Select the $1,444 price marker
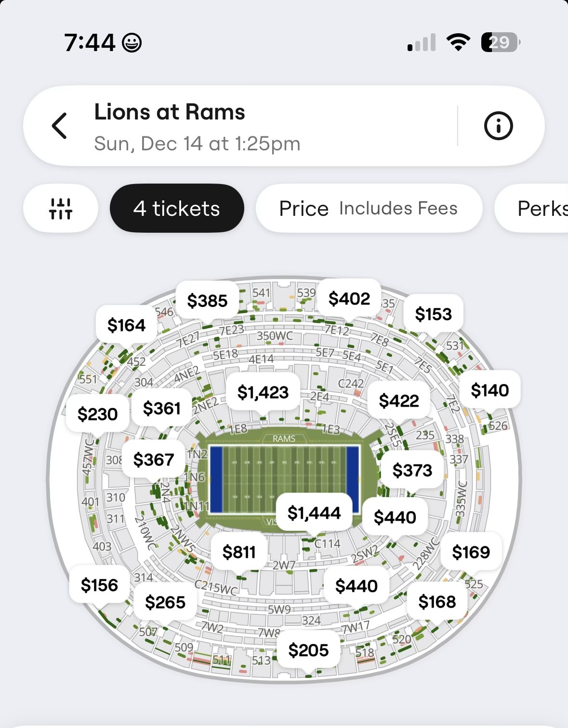568x728 pixels. tap(314, 513)
